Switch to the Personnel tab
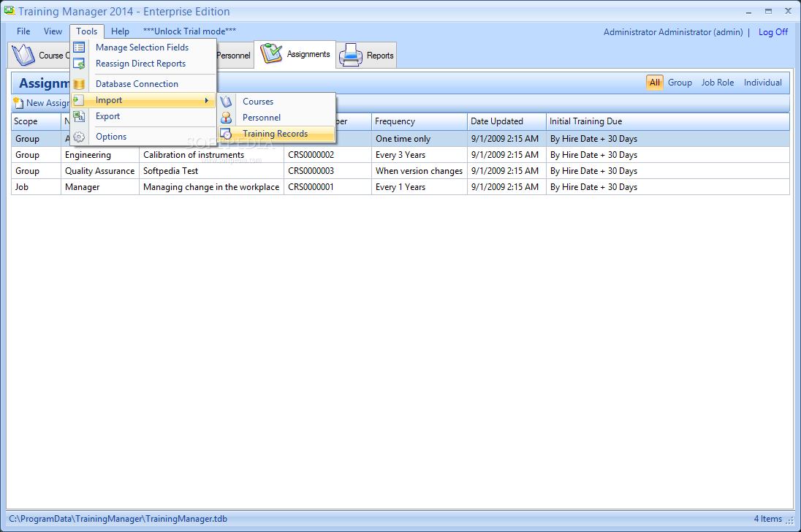Viewport: 801px width, 532px height. pos(234,55)
